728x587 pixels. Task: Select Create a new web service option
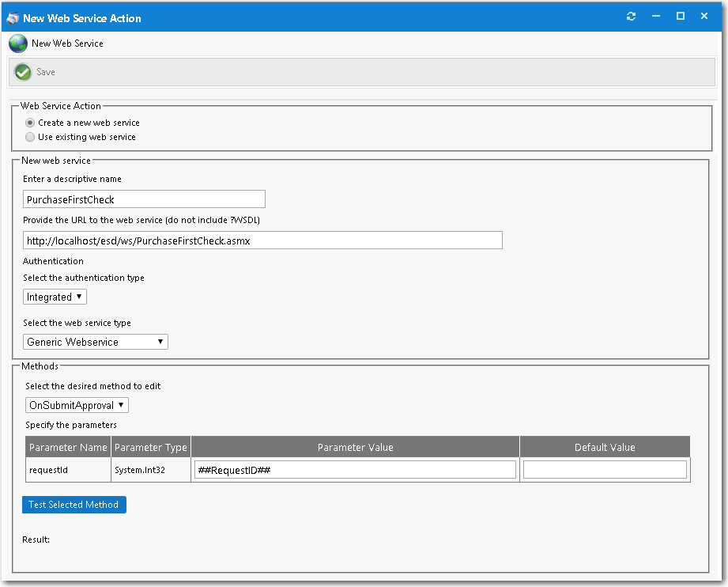[30, 123]
